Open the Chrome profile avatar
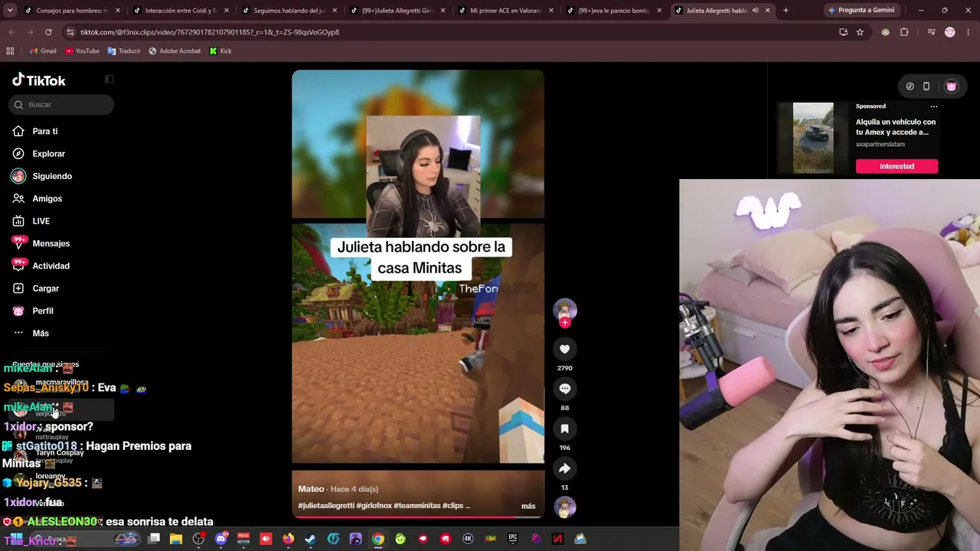 [950, 32]
